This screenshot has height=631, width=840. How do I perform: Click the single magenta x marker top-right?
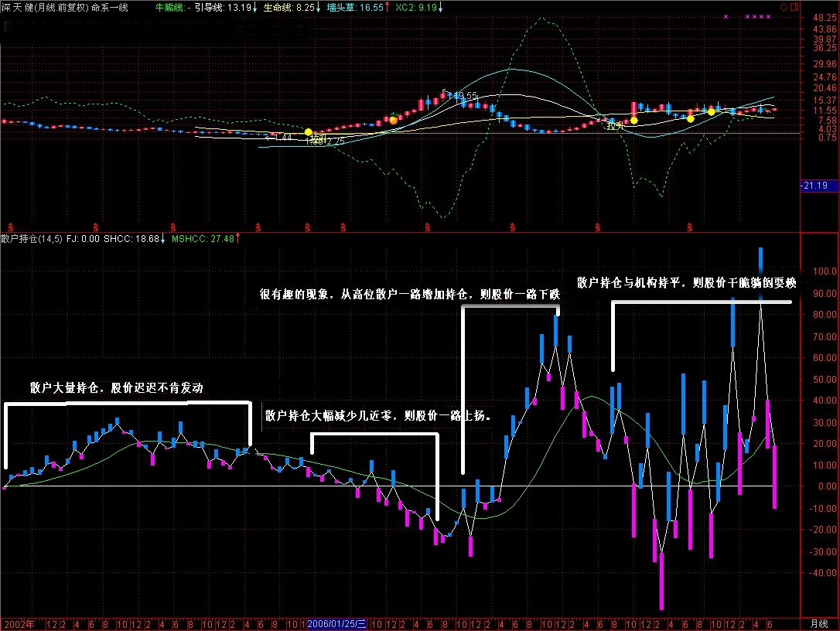[726, 16]
